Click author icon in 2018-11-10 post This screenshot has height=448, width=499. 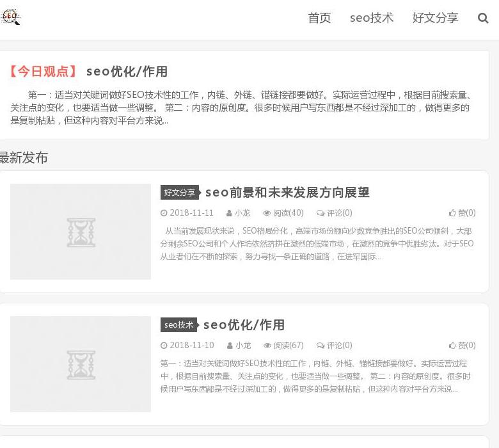tap(230, 346)
